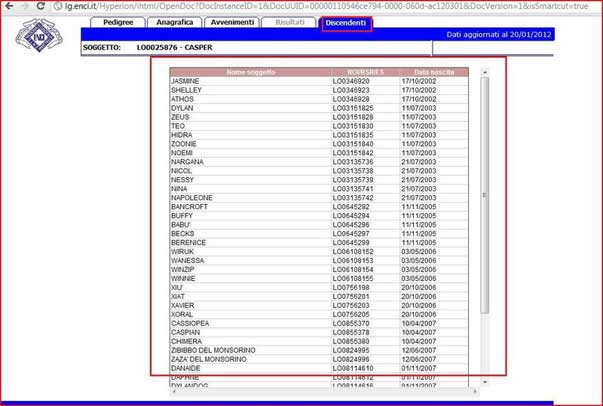
Task: Click the page icon in address bar
Action: (9, 6)
